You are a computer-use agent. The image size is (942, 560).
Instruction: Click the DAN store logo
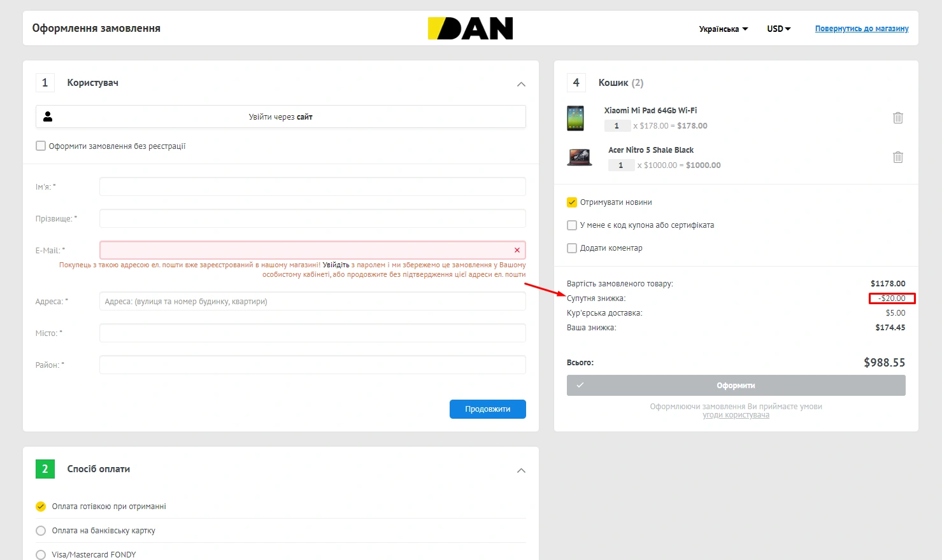click(x=470, y=29)
